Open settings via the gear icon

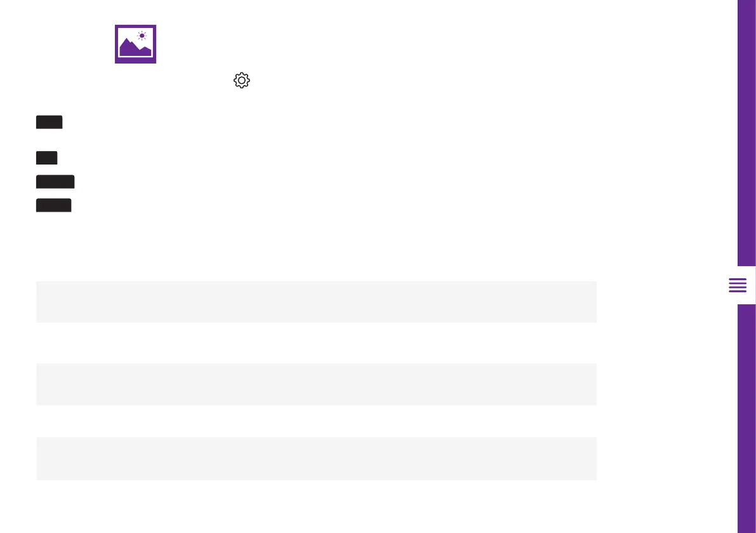coord(242,81)
